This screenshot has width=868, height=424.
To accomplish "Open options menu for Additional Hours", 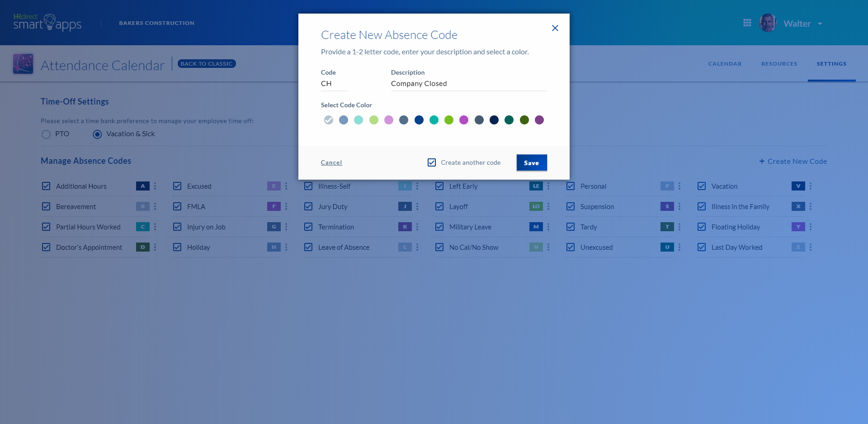I will (x=155, y=186).
